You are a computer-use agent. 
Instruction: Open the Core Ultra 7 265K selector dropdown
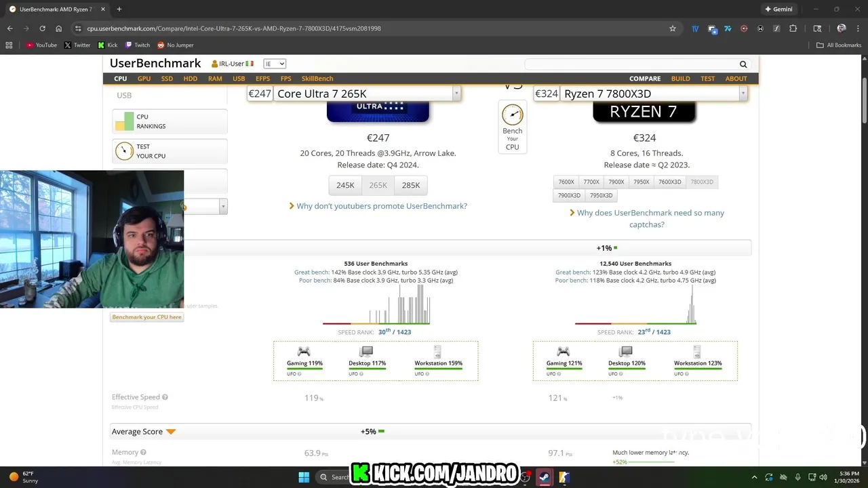click(456, 94)
